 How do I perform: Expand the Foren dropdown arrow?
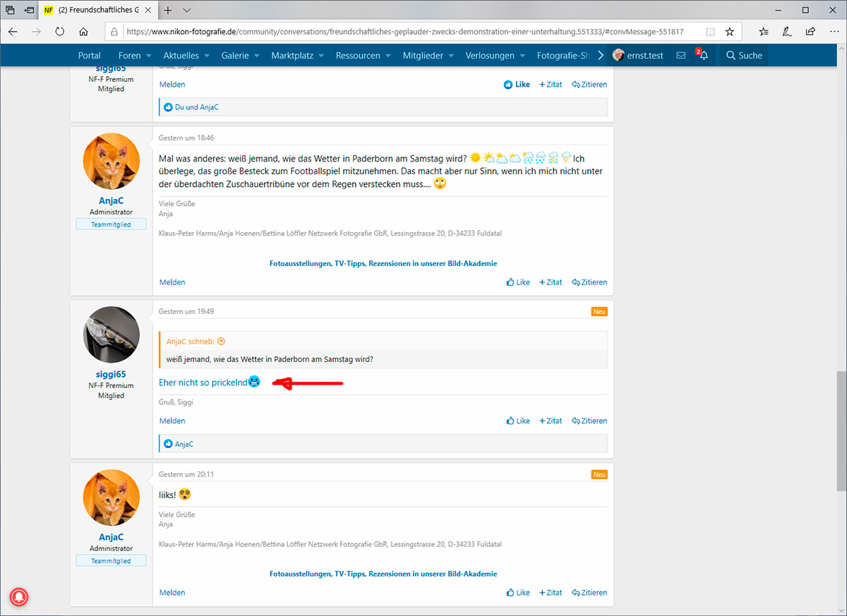pos(149,56)
